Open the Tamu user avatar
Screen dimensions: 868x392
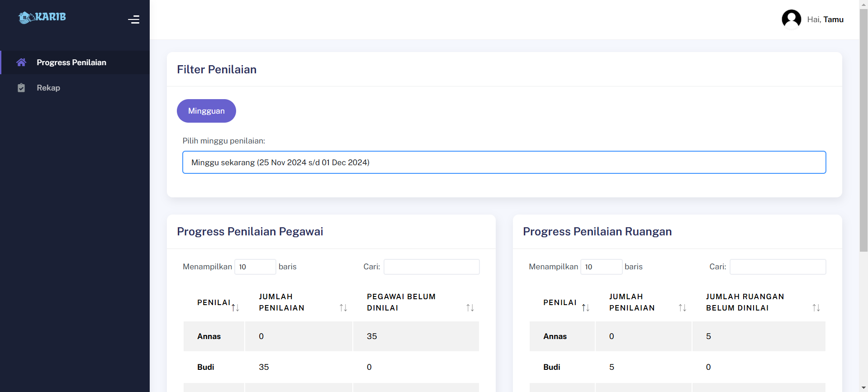tap(791, 19)
